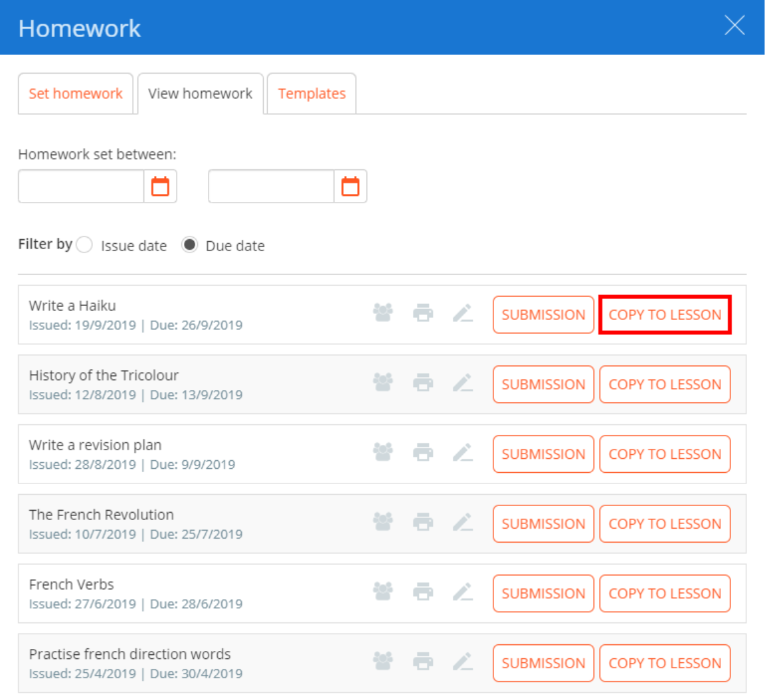Open Submission for Write a revision plan
The height and width of the screenshot is (700, 765).
pyautogui.click(x=543, y=454)
